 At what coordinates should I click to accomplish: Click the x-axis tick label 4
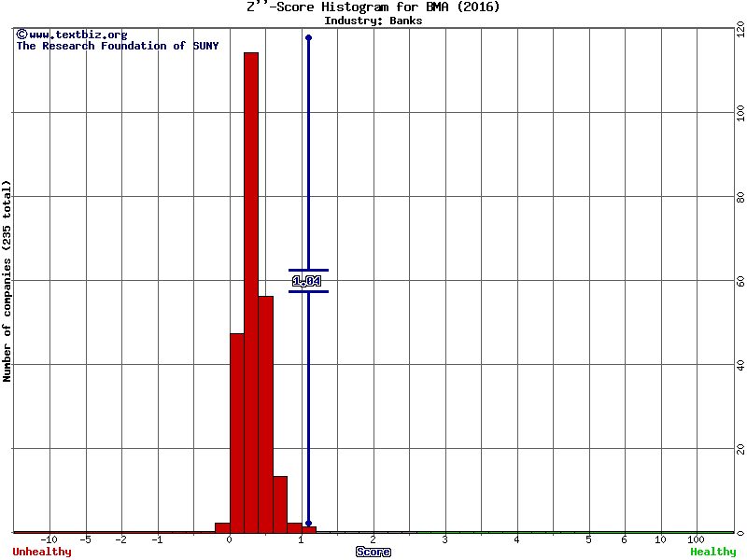point(517,539)
